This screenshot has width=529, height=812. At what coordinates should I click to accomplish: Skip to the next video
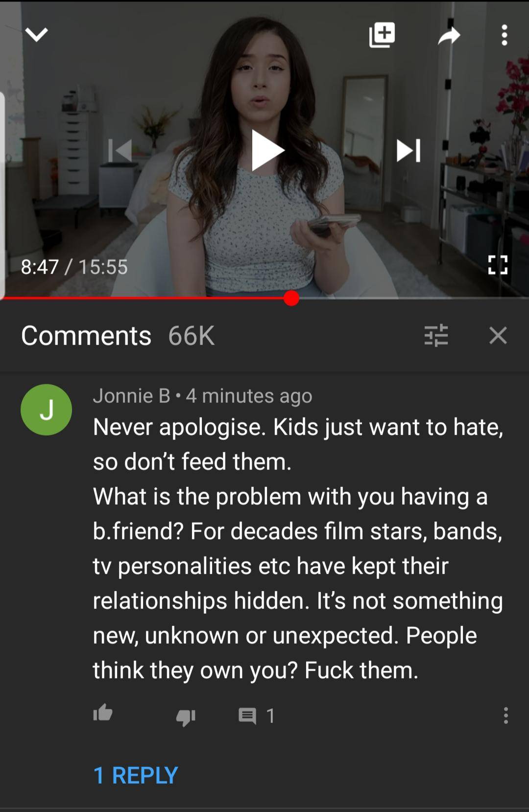(x=408, y=150)
